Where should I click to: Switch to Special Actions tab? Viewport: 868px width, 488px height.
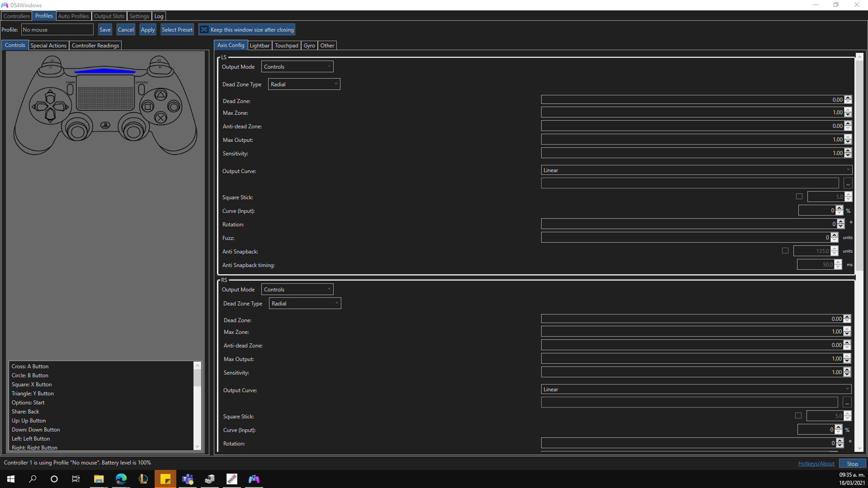(x=48, y=46)
